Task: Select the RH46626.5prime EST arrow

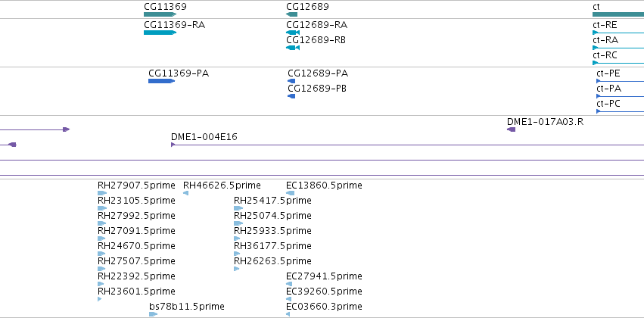Action: [x=185, y=193]
